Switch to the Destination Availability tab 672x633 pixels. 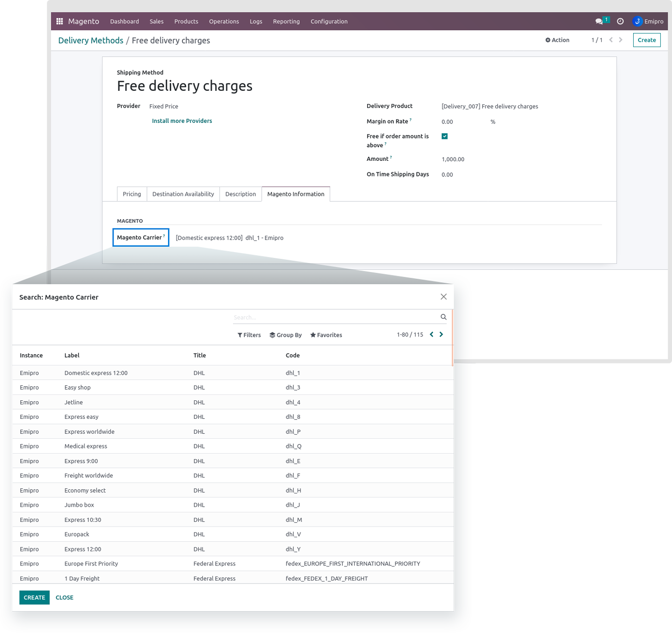click(183, 194)
